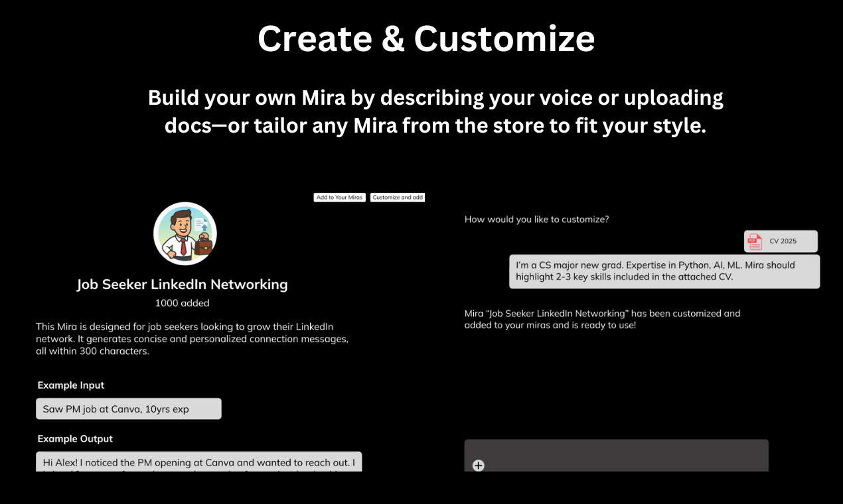The image size is (843, 504).
Task: Select the Mira description paragraph
Action: pos(192,338)
